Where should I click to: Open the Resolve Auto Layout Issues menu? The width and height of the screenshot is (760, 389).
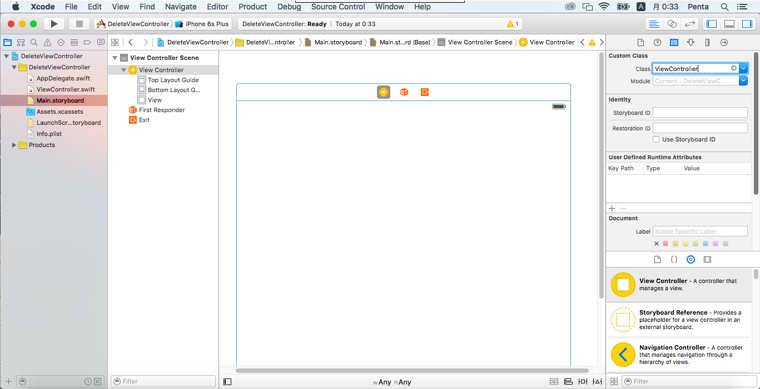[598, 382]
